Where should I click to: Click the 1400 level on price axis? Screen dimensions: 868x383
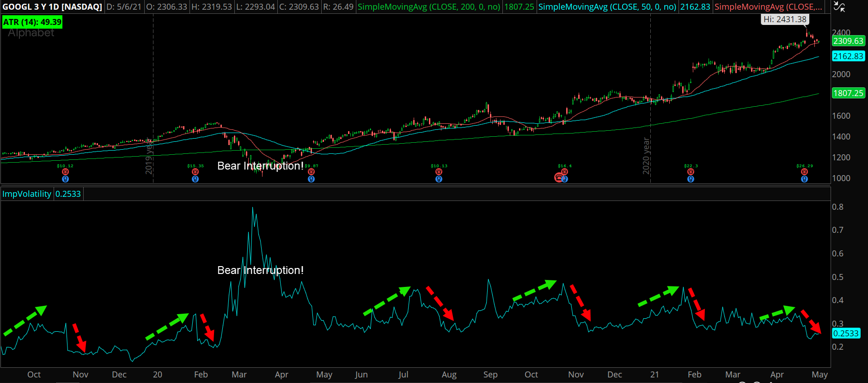[x=841, y=137]
